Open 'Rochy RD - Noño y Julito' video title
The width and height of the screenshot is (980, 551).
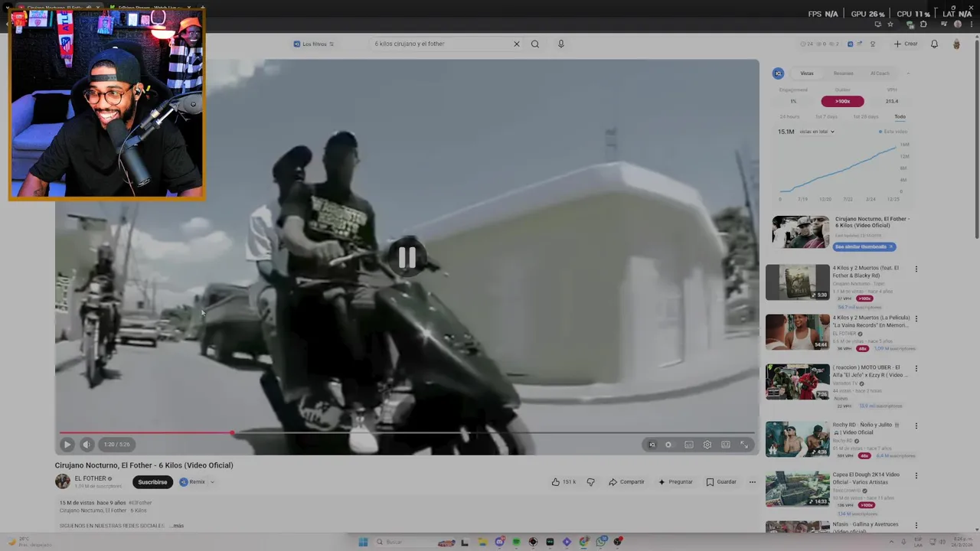tap(866, 429)
